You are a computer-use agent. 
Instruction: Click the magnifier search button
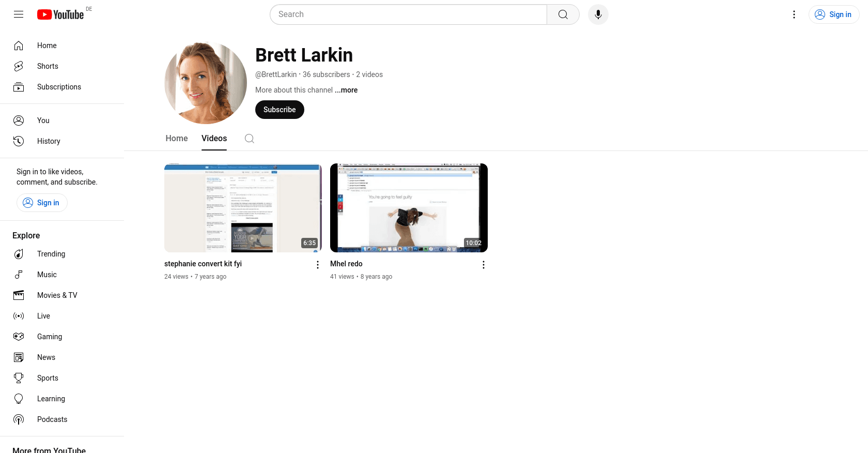(563, 14)
